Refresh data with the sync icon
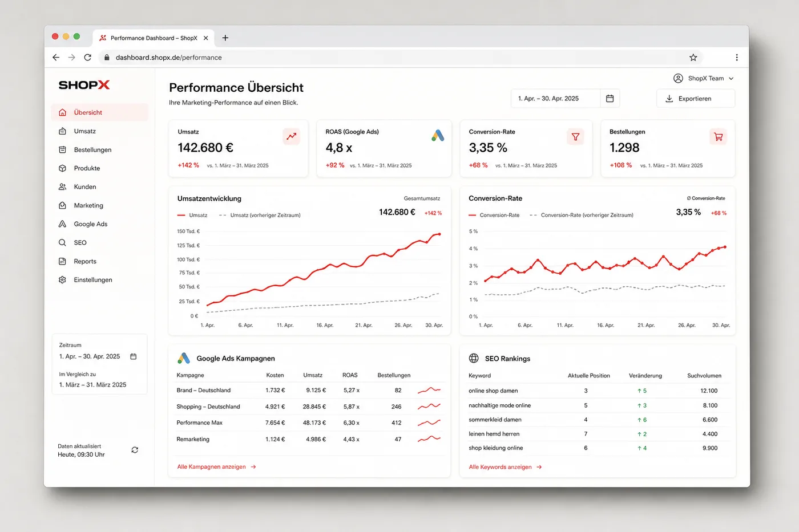This screenshot has width=799, height=532. click(135, 450)
